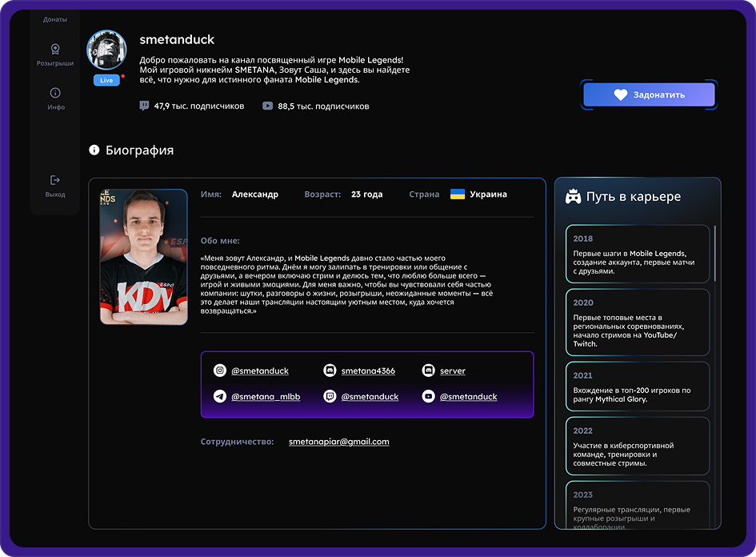Click the country value Украина
The height and width of the screenshot is (557, 756).
coord(489,194)
